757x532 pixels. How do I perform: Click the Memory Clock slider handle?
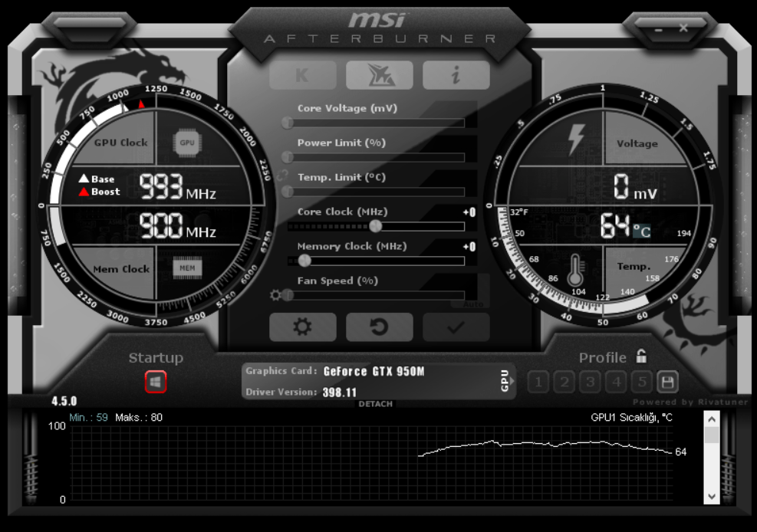point(304,261)
